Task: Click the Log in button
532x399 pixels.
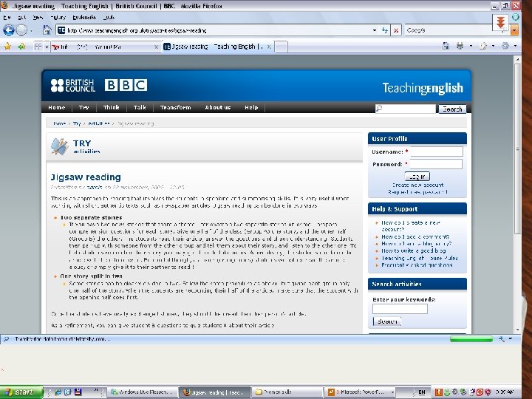Action: 417,177
